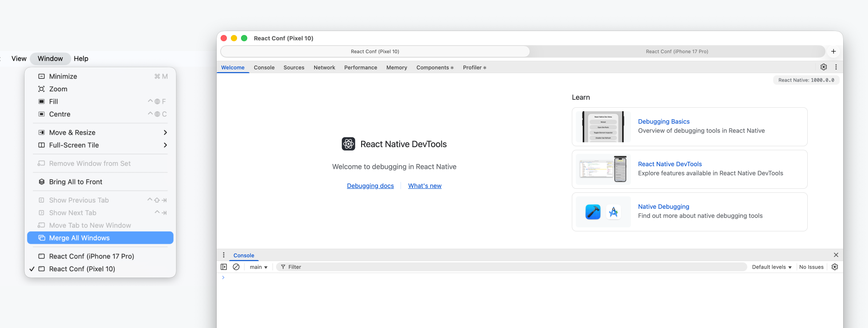Select React Conf (Pixel 10) checked window

[x=82, y=269]
